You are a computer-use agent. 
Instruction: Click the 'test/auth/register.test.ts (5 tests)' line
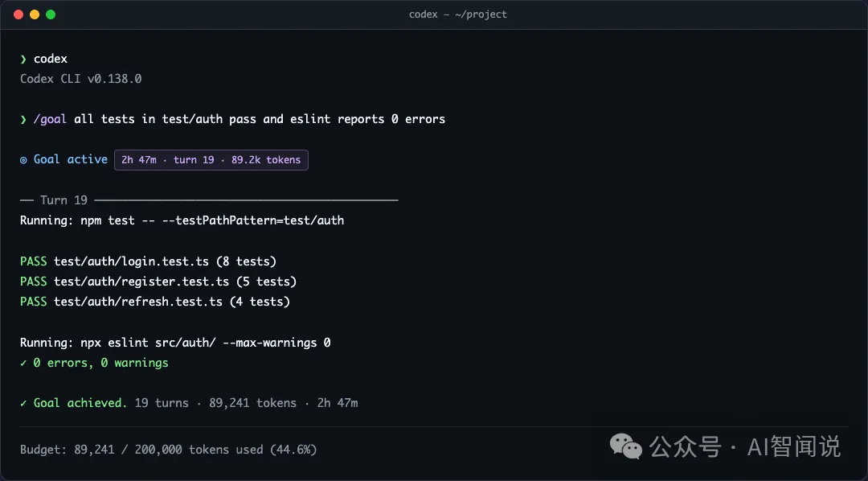tap(175, 282)
